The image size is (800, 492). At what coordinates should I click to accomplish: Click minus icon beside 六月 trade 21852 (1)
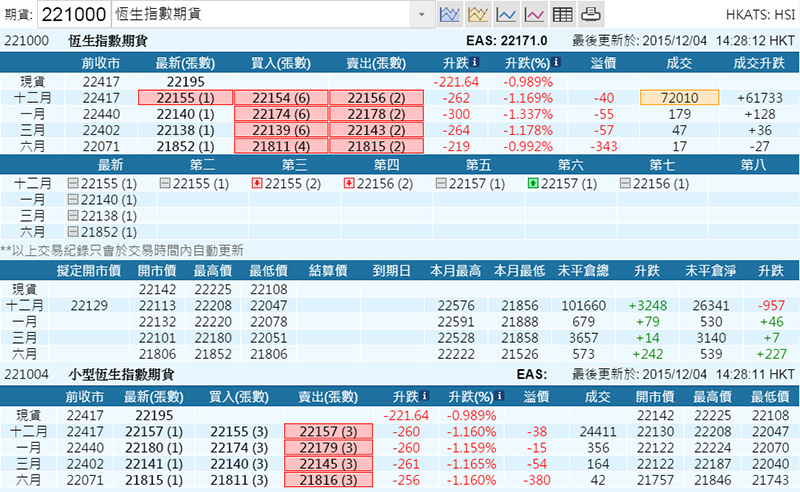(x=73, y=232)
